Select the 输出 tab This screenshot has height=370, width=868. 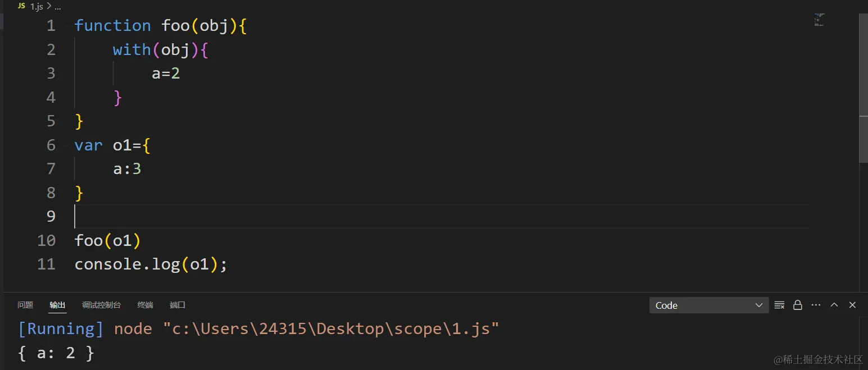pos(57,305)
